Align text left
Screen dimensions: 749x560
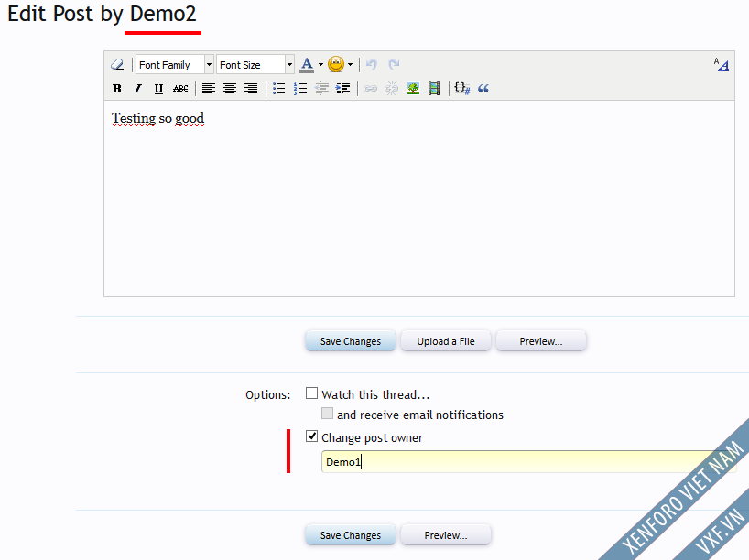208,89
